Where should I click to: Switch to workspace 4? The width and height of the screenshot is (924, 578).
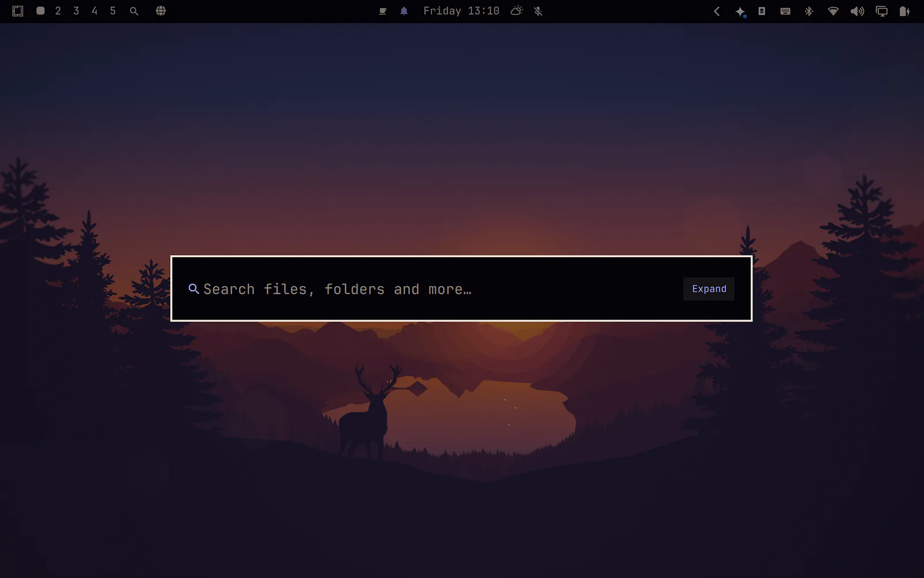pos(95,11)
